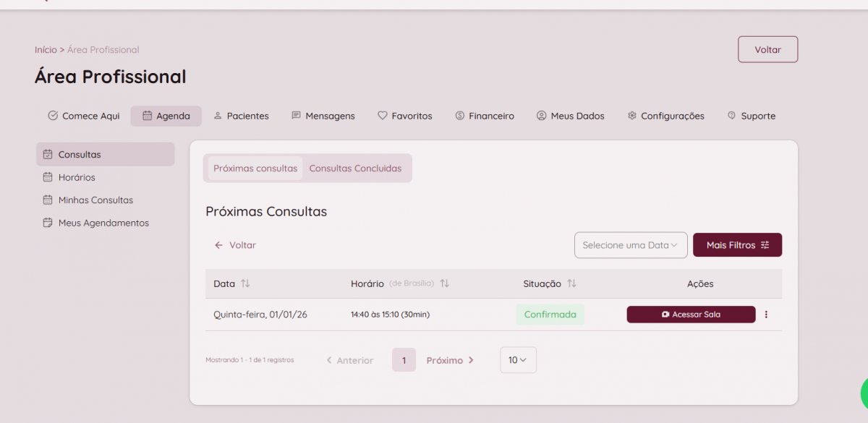The height and width of the screenshot is (423, 868).
Task: Click the Início breadcrumb link
Action: [x=45, y=50]
